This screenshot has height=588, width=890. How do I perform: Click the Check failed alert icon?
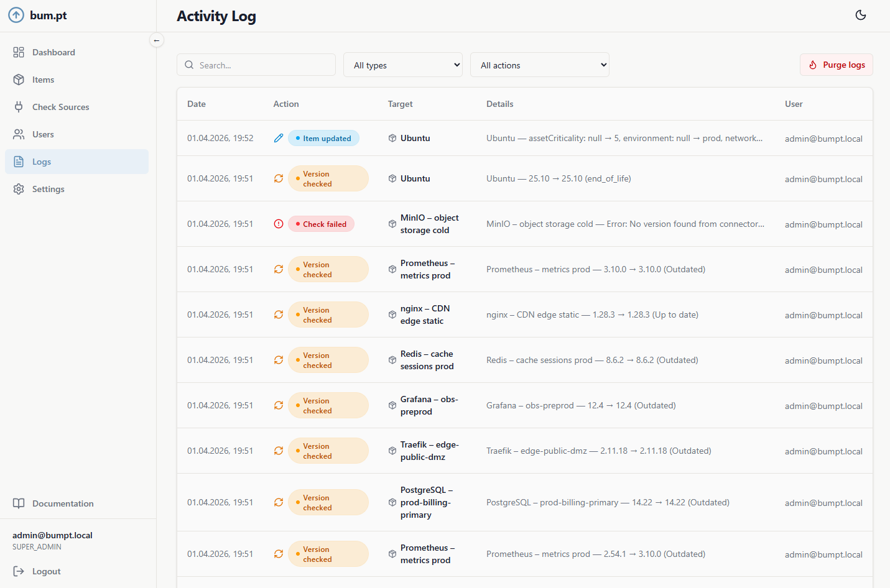(x=279, y=224)
